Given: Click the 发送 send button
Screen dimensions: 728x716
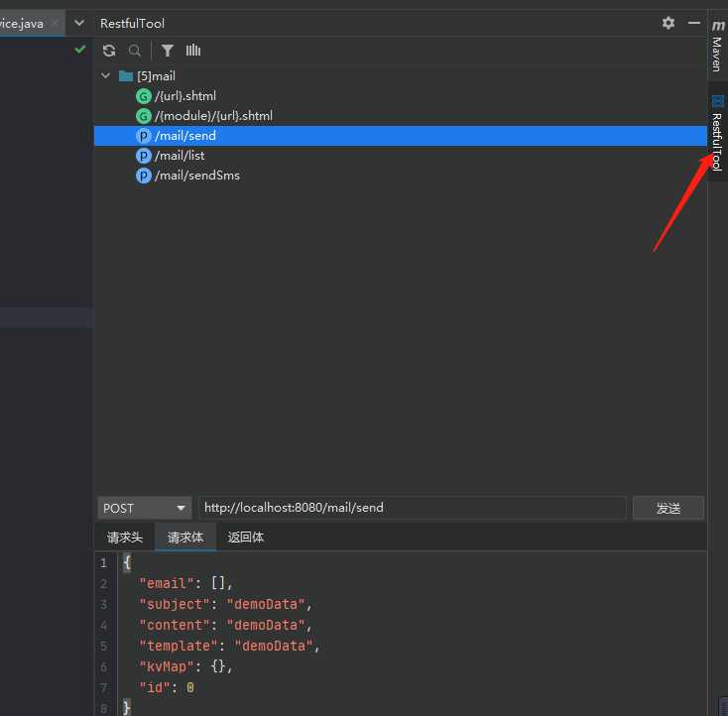Looking at the screenshot, I should (668, 509).
